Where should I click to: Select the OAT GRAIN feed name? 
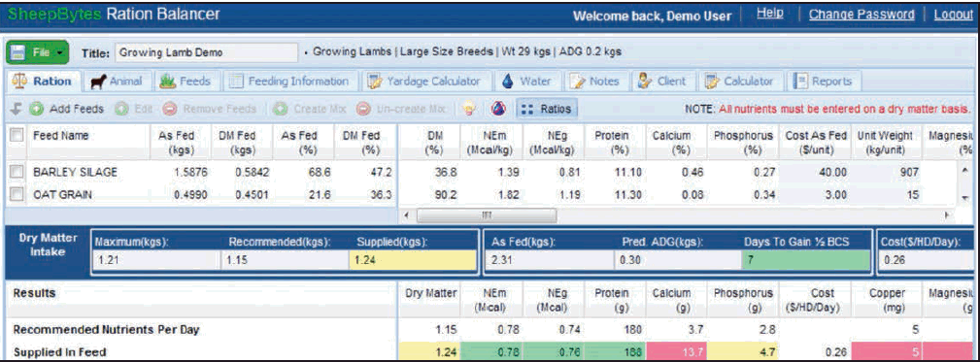[x=62, y=195]
